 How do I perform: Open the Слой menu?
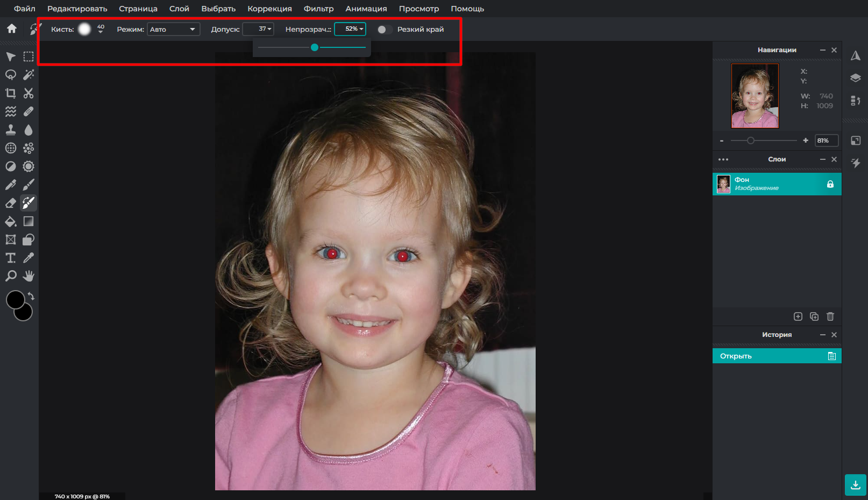coord(179,9)
